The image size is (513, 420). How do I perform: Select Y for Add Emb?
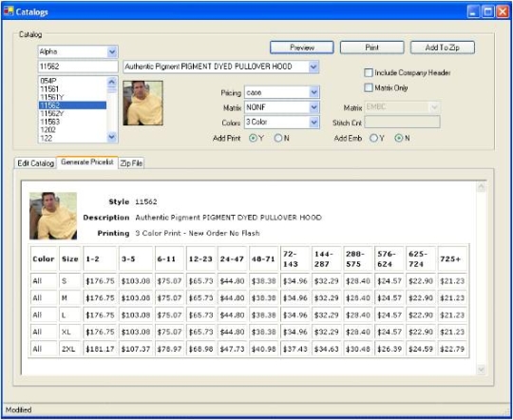point(373,138)
